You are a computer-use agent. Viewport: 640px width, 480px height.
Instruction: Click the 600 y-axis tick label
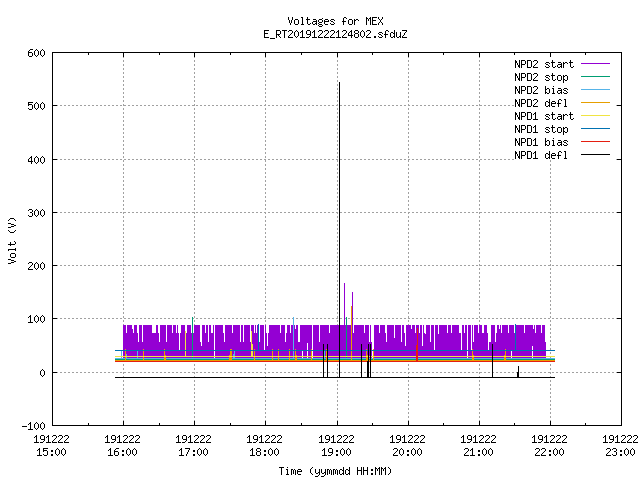point(36,53)
